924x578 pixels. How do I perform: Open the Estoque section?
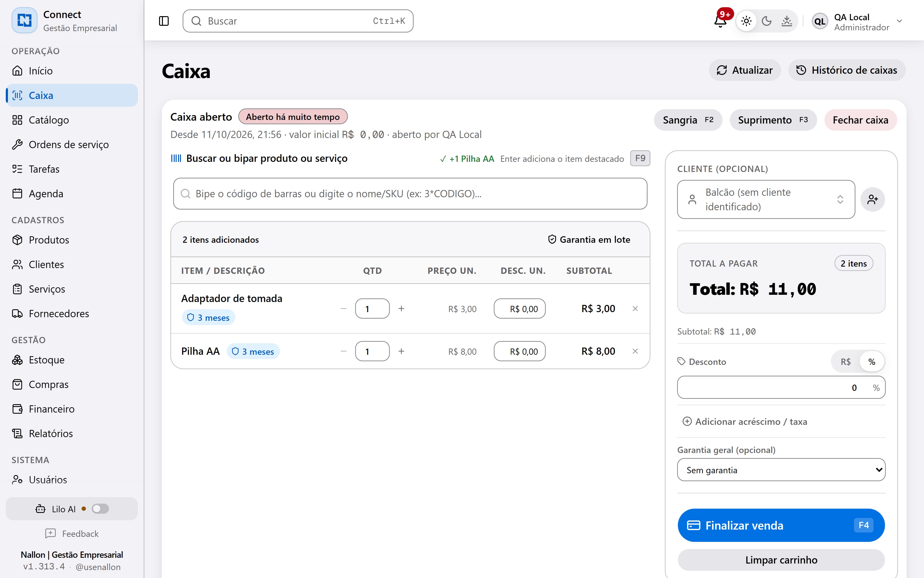click(x=72, y=360)
